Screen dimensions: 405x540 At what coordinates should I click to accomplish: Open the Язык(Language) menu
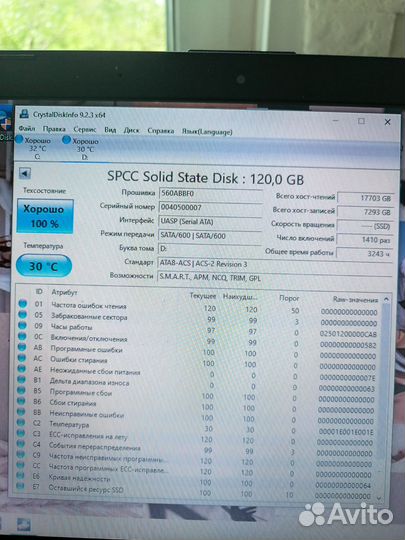207,132
